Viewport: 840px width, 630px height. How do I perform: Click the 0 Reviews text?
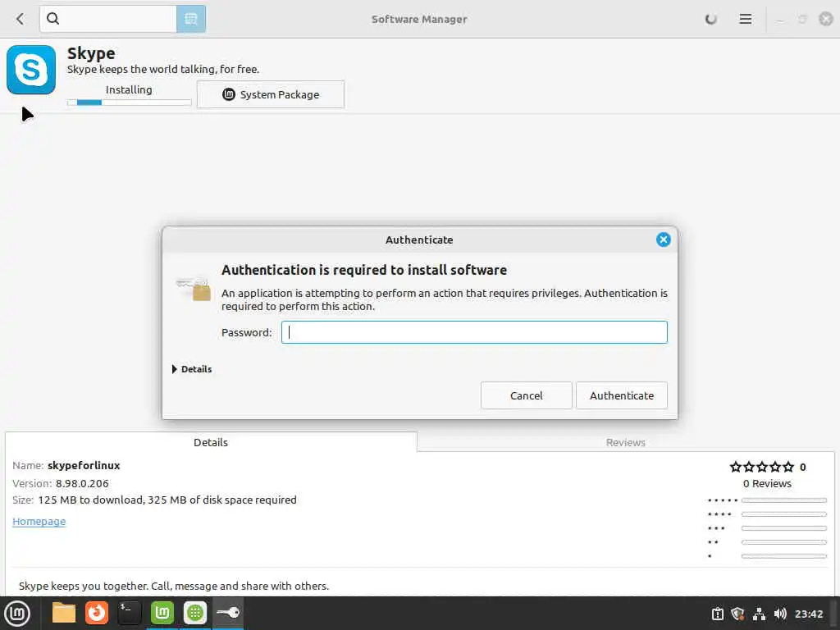coord(767,483)
